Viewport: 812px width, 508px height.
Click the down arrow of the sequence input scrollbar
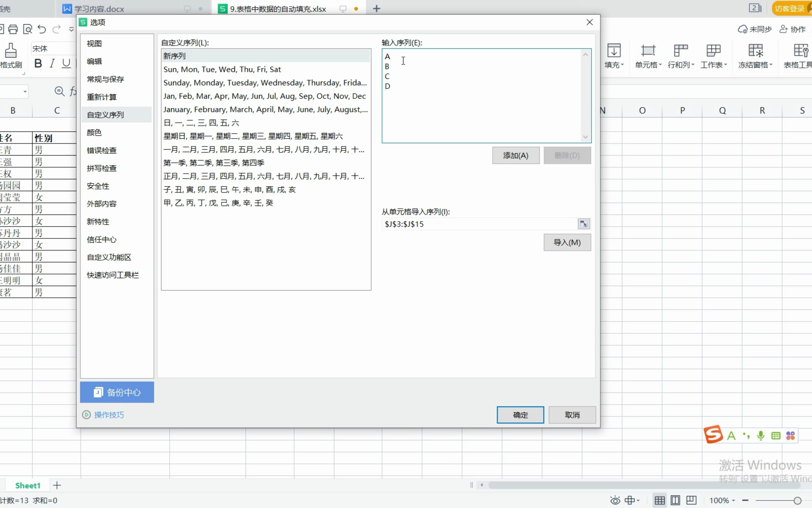pos(585,137)
